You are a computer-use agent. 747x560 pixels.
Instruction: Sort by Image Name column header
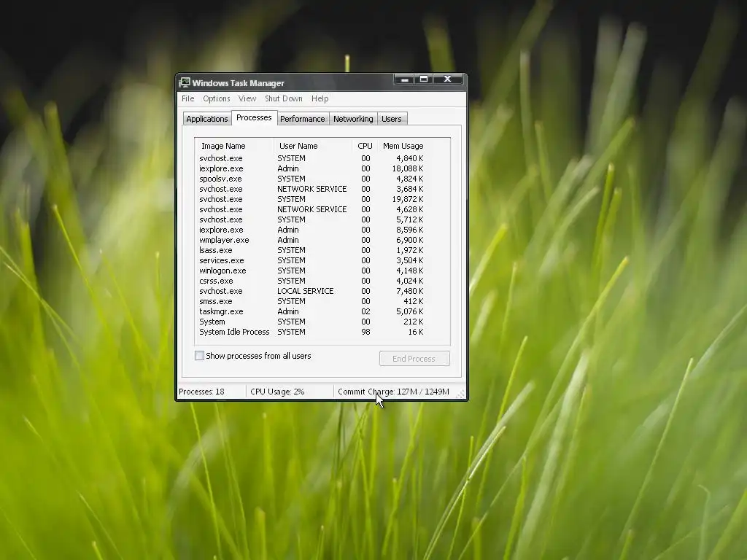[x=234, y=146]
